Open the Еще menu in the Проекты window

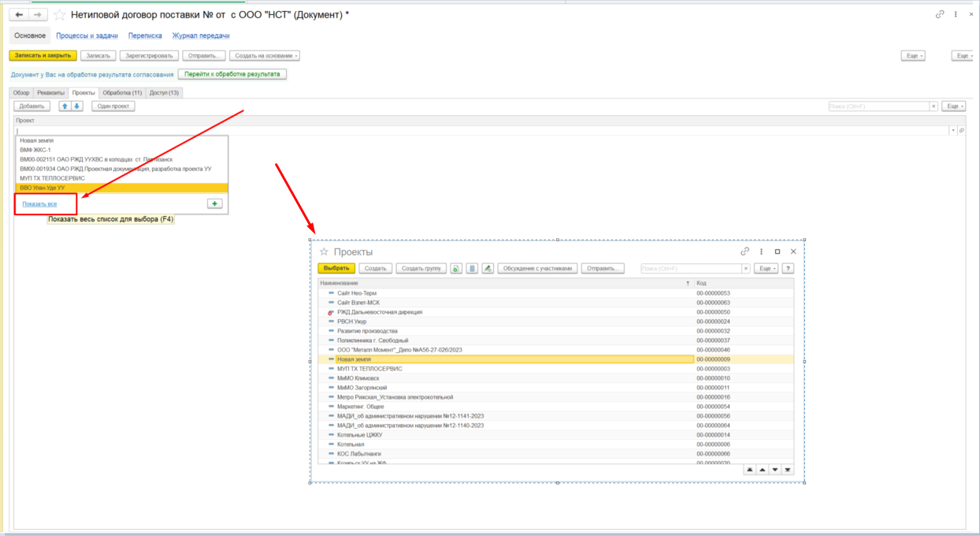point(766,268)
